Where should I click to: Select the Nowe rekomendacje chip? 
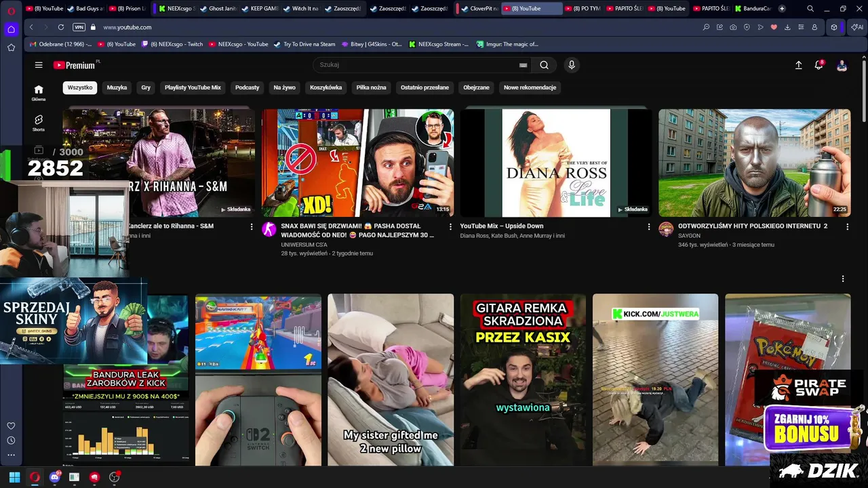(x=530, y=87)
